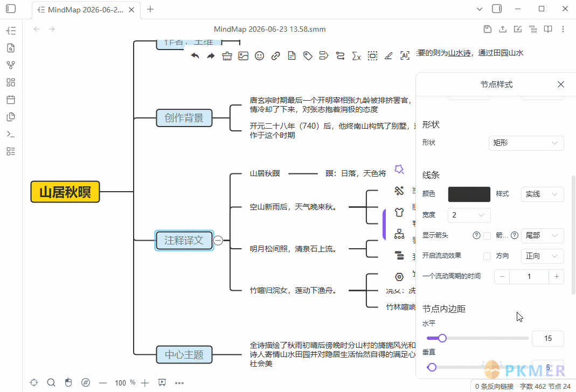The height and width of the screenshot is (392, 576).
Task: Click the zoom percentage field 100
Action: (121, 383)
